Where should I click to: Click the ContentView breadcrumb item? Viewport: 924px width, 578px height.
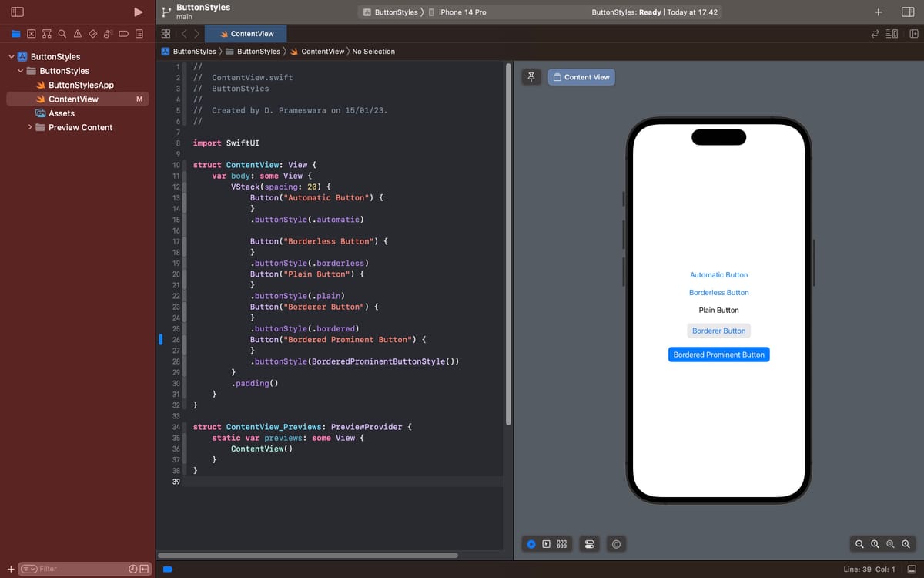(316, 52)
